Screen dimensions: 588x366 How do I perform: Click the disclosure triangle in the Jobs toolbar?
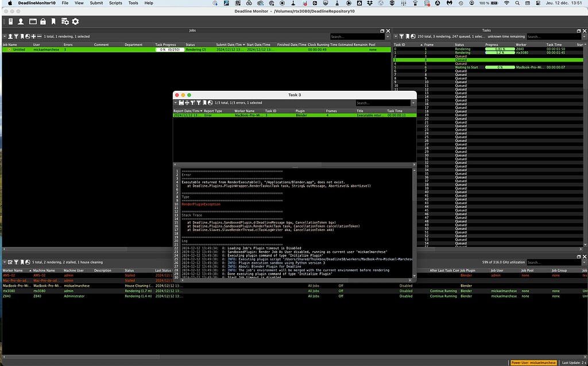coord(5,36)
